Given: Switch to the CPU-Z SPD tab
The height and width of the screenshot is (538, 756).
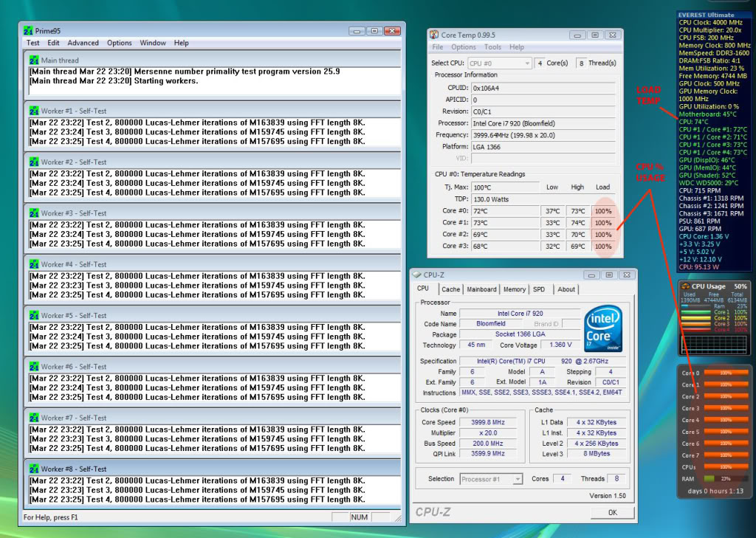Looking at the screenshot, I should tap(539, 289).
